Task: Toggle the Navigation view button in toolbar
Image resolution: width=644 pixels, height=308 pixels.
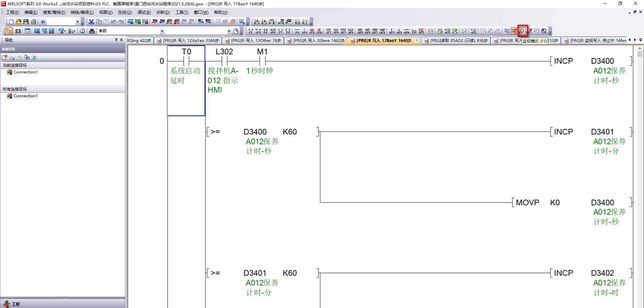Action: coord(9,31)
